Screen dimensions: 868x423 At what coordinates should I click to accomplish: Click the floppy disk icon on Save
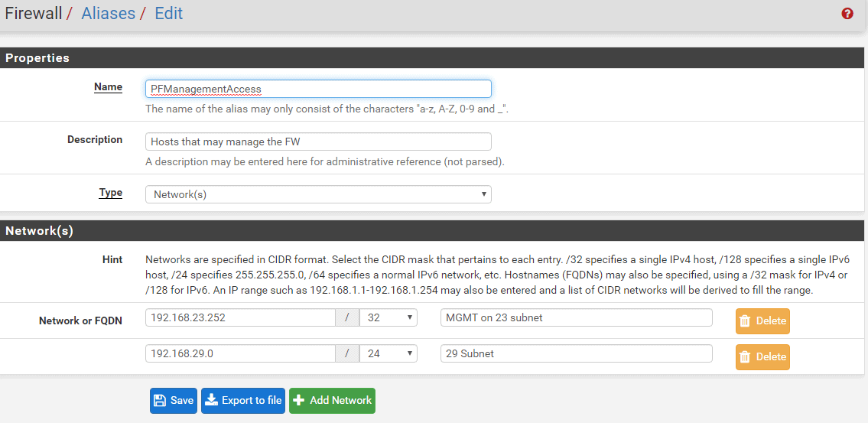click(x=159, y=400)
